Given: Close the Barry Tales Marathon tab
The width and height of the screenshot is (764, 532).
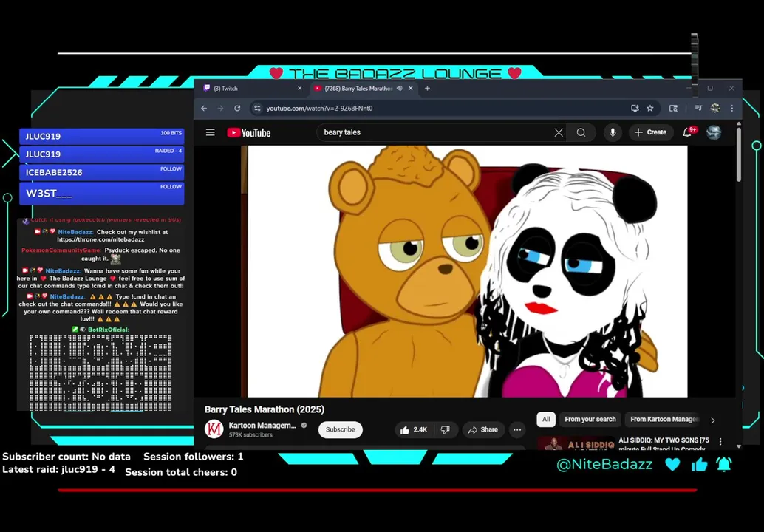Looking at the screenshot, I should pyautogui.click(x=411, y=88).
